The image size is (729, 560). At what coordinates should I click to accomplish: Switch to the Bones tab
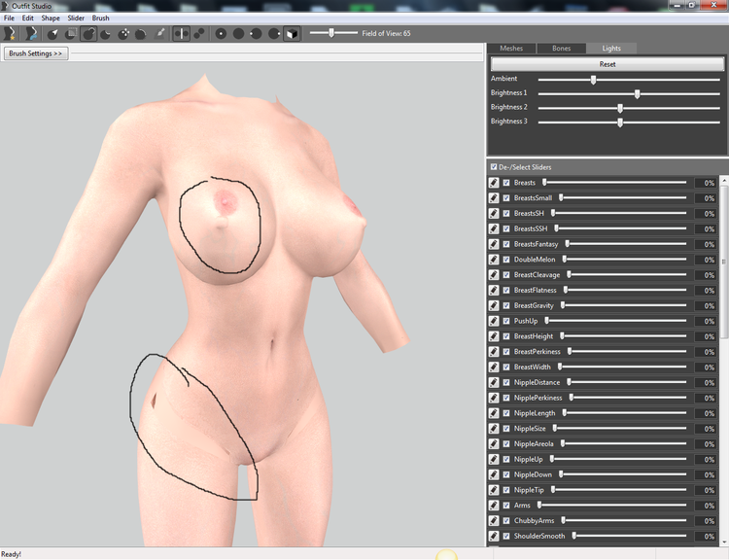[x=561, y=49]
